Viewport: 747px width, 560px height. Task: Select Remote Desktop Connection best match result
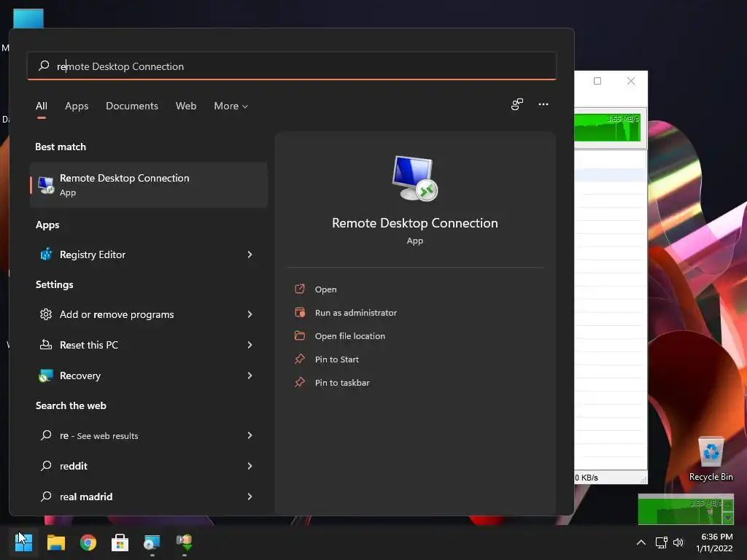pos(149,184)
